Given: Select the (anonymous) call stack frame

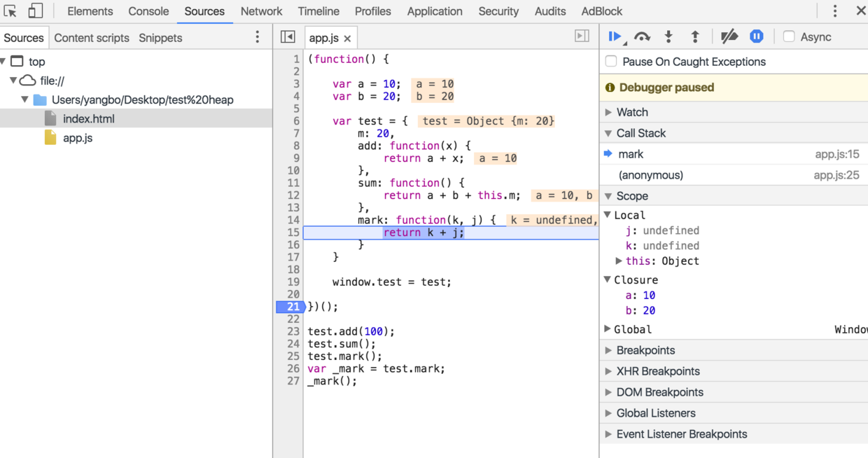Looking at the screenshot, I should [x=651, y=175].
